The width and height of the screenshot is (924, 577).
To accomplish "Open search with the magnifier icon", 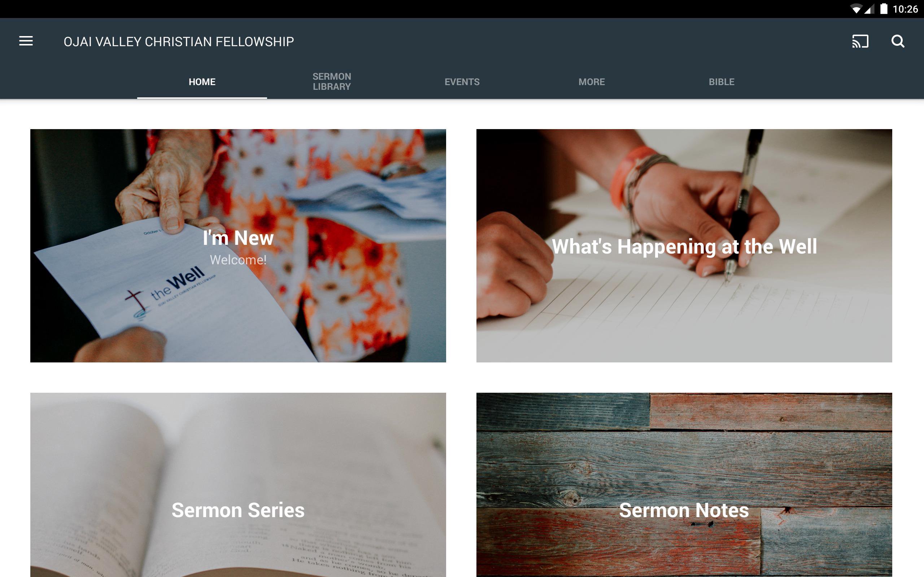I will click(x=898, y=41).
